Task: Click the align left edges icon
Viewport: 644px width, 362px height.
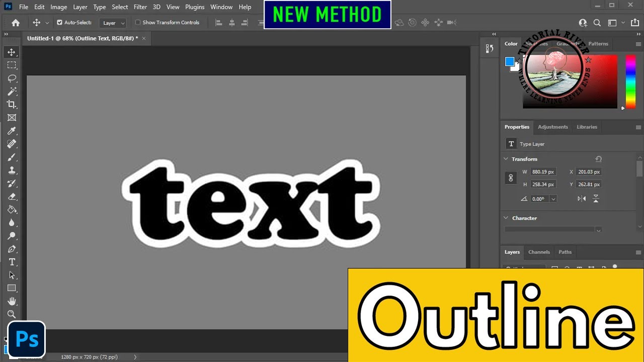Action: 218,23
